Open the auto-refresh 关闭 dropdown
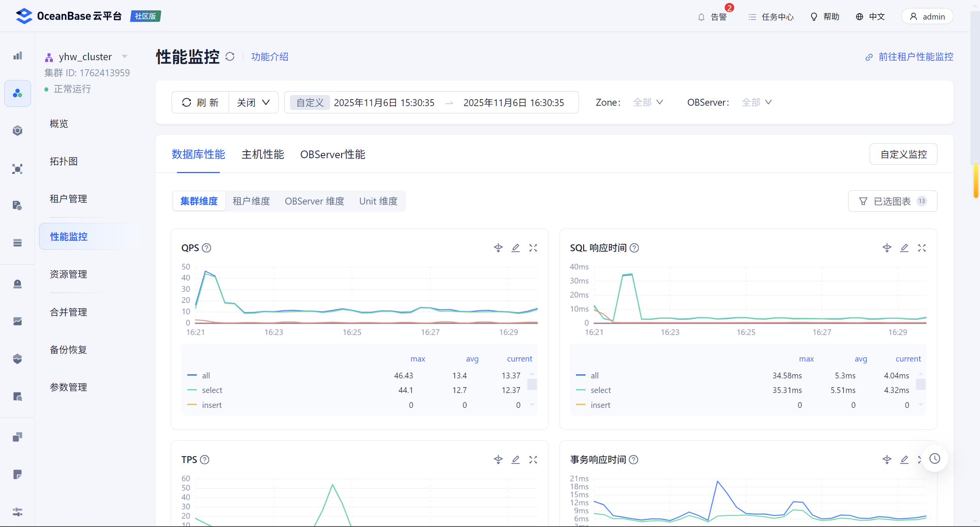The height and width of the screenshot is (527, 980). [x=254, y=102]
